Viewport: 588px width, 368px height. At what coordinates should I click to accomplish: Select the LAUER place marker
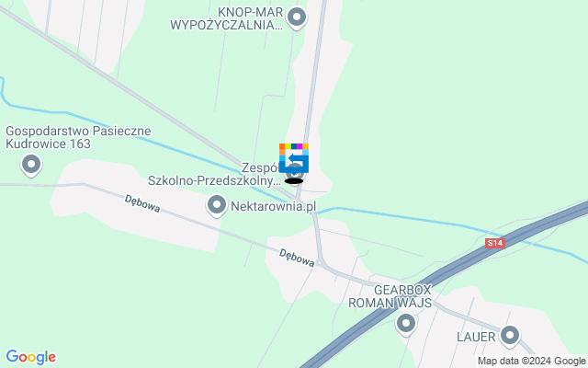pos(510,335)
